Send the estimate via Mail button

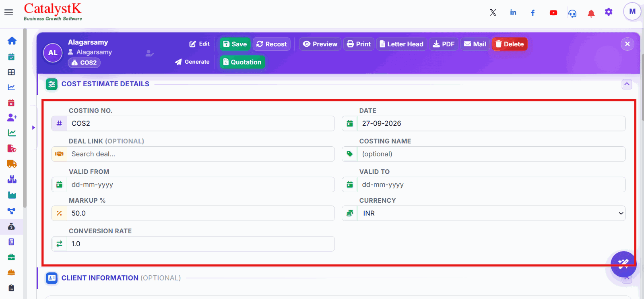(475, 44)
